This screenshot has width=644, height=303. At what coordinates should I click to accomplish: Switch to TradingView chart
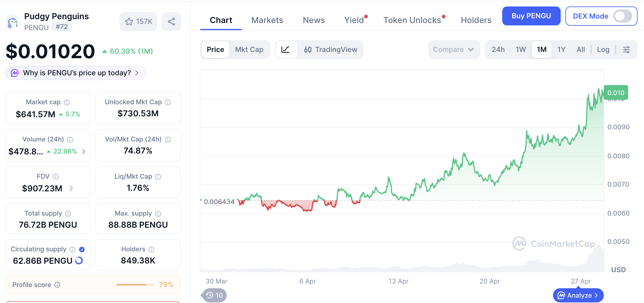pyautogui.click(x=331, y=50)
